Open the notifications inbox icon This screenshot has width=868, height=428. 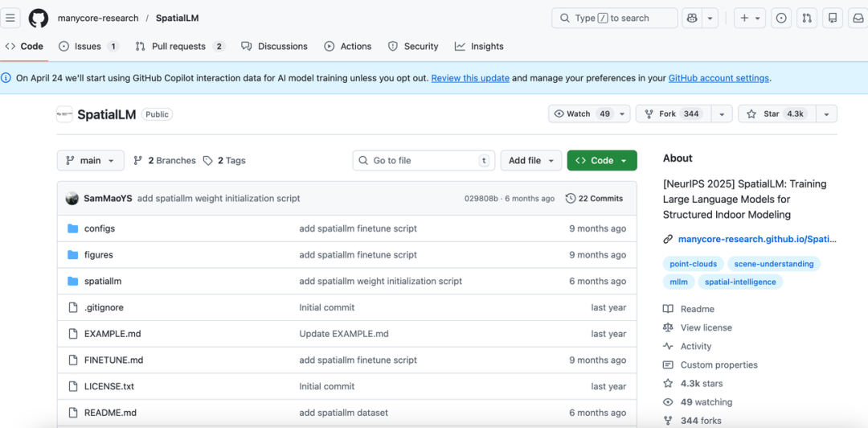click(858, 18)
